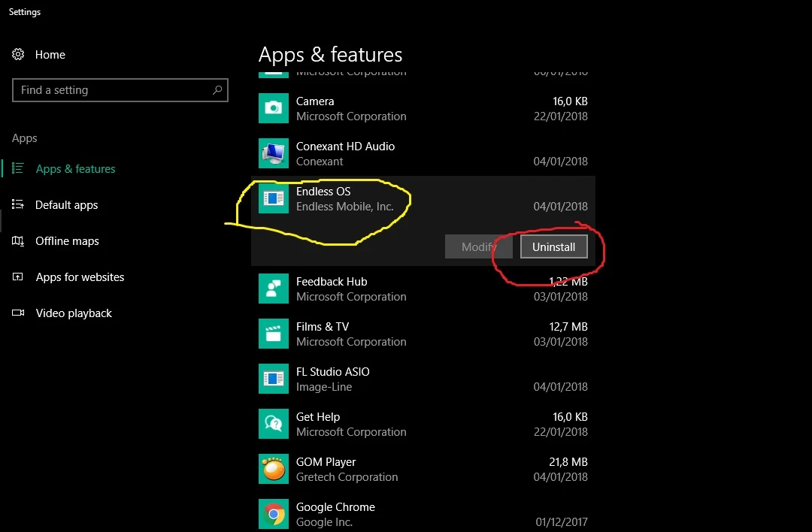Click Gretech Corporation publisher text
Image resolution: width=812 pixels, height=532 pixels.
click(347, 477)
